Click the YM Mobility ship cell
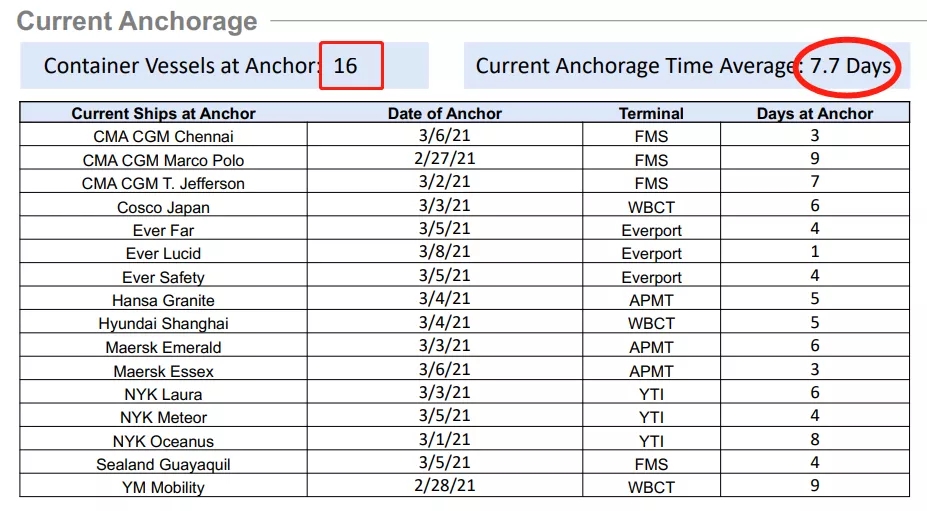927x511 pixels. click(163, 488)
